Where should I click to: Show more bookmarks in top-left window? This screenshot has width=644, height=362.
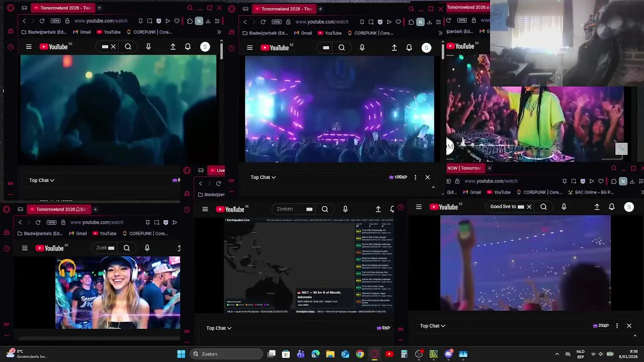click(219, 32)
